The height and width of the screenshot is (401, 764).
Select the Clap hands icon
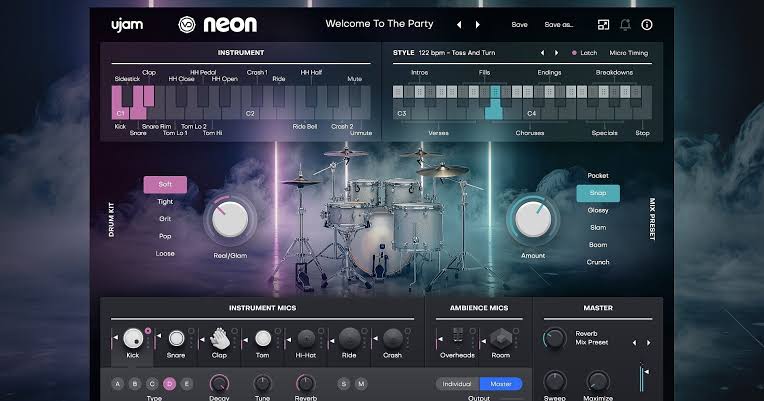pyautogui.click(x=220, y=338)
